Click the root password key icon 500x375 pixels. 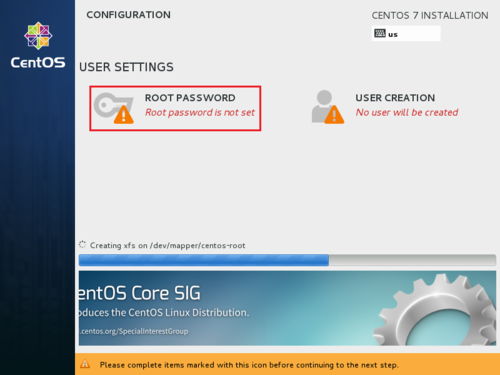click(x=113, y=108)
